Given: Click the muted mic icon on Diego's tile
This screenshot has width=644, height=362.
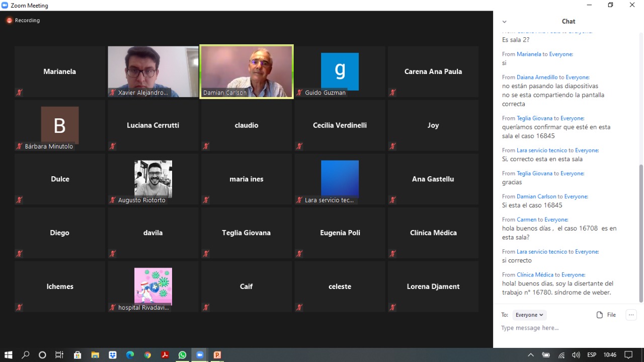Looking at the screenshot, I should [x=20, y=254].
